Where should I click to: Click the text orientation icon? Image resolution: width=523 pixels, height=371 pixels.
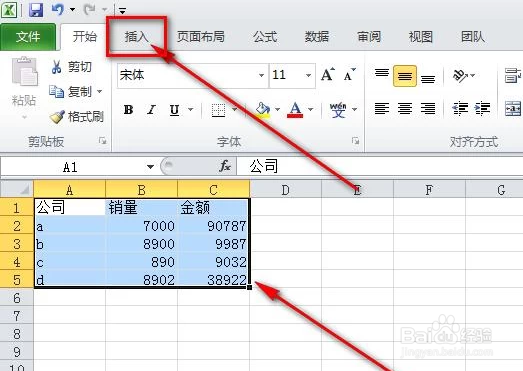click(x=460, y=76)
